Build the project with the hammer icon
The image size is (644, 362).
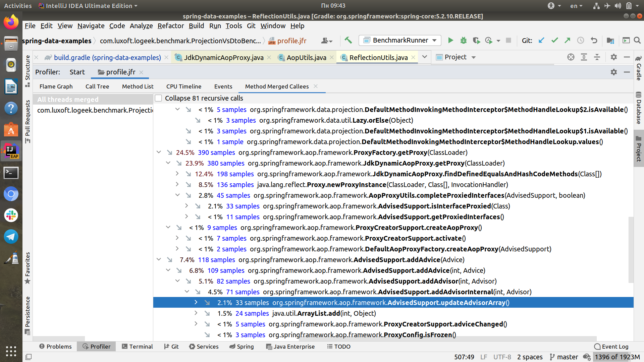348,41
